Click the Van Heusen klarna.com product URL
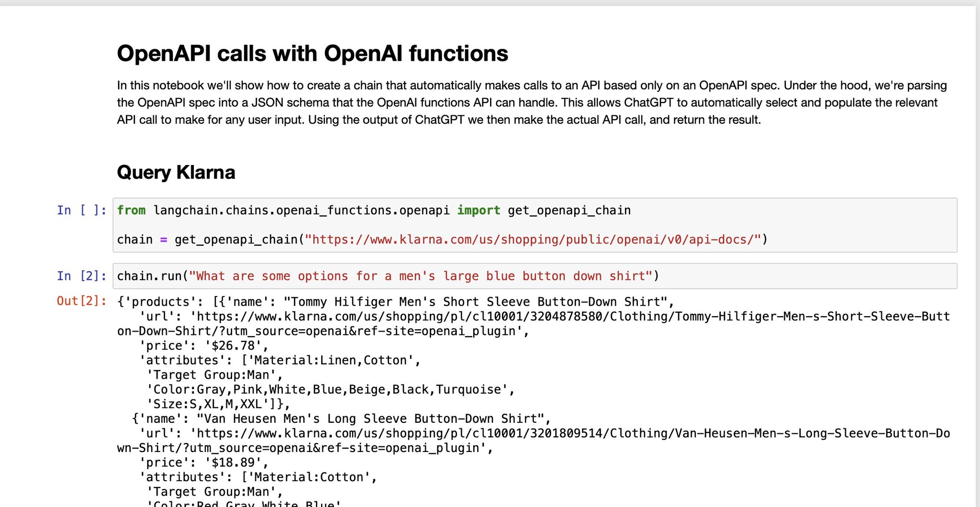This screenshot has height=507, width=980. point(534,441)
